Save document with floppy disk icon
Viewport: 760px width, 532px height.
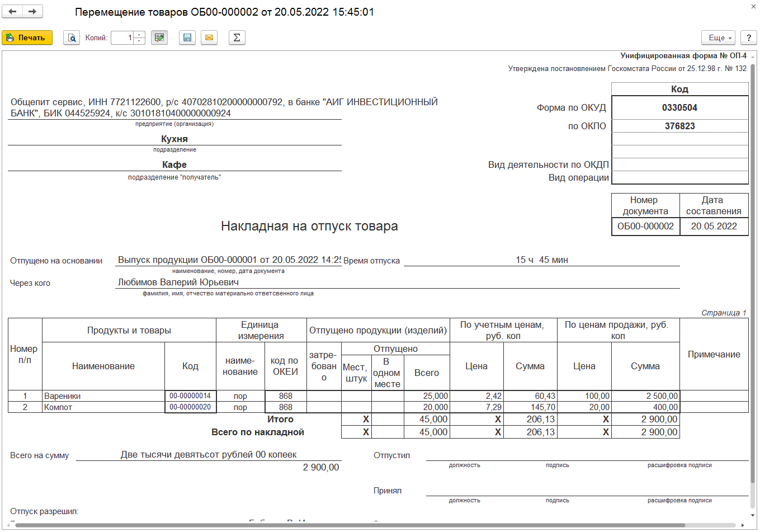click(x=187, y=37)
